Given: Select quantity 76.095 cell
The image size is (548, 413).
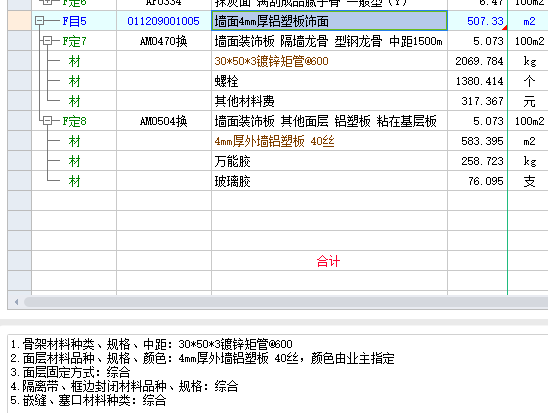Looking at the screenshot, I should coord(477,181).
